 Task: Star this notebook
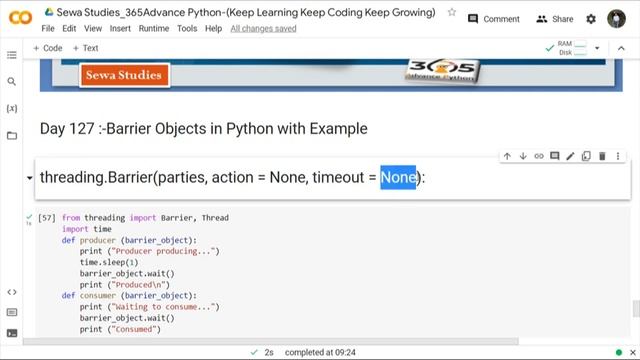coord(451,12)
